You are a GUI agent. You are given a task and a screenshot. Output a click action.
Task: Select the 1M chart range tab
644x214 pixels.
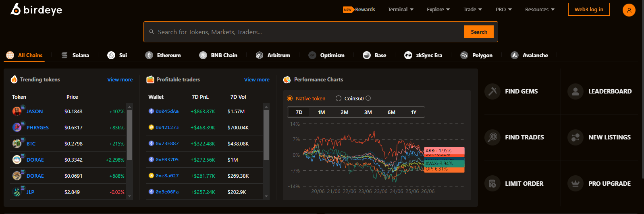click(321, 112)
